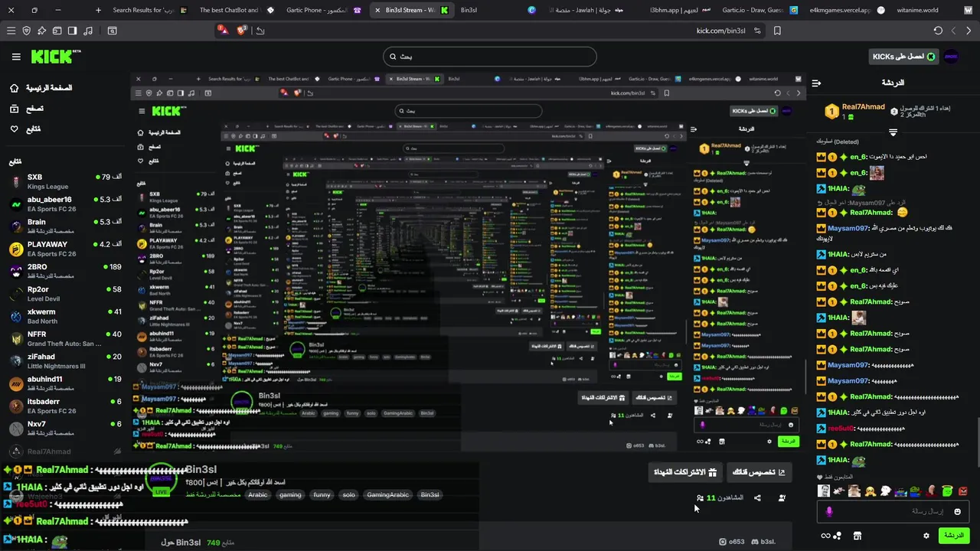This screenshot has width=980, height=551.
Task: Open NFFR Grand Theft Auto channel
Action: tap(65, 338)
